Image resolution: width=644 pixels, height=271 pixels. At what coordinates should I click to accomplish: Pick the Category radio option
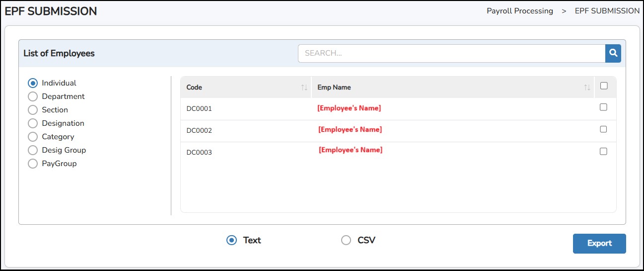[x=33, y=137]
